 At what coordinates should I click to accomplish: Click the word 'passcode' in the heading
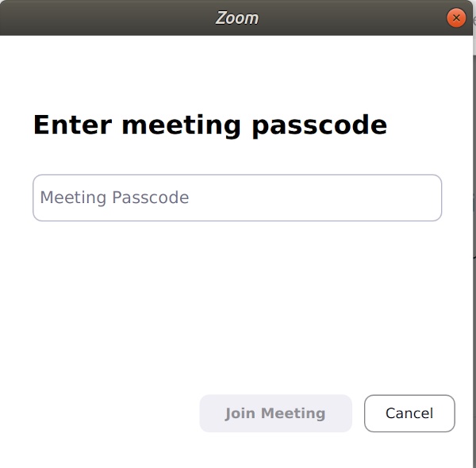point(320,127)
